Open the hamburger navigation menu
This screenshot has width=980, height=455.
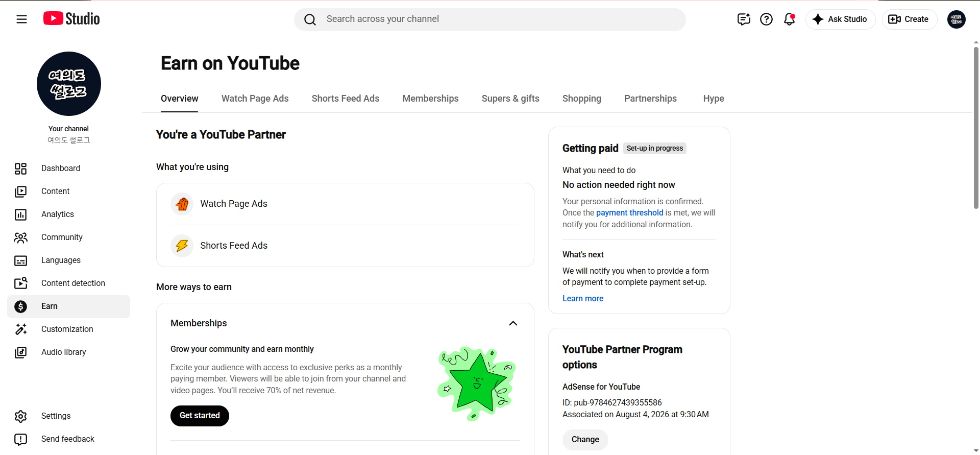21,19
